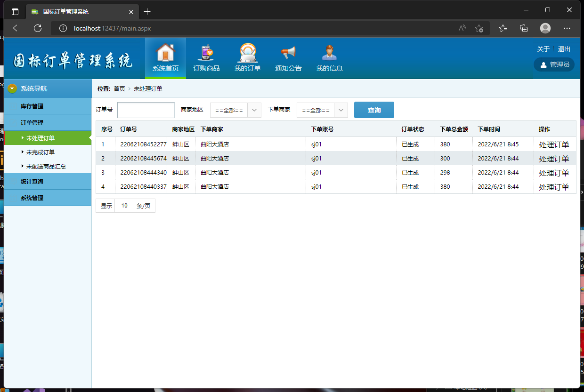This screenshot has height=392, width=584.
Task: Expand the 统计查询 menu section
Action: tap(48, 182)
